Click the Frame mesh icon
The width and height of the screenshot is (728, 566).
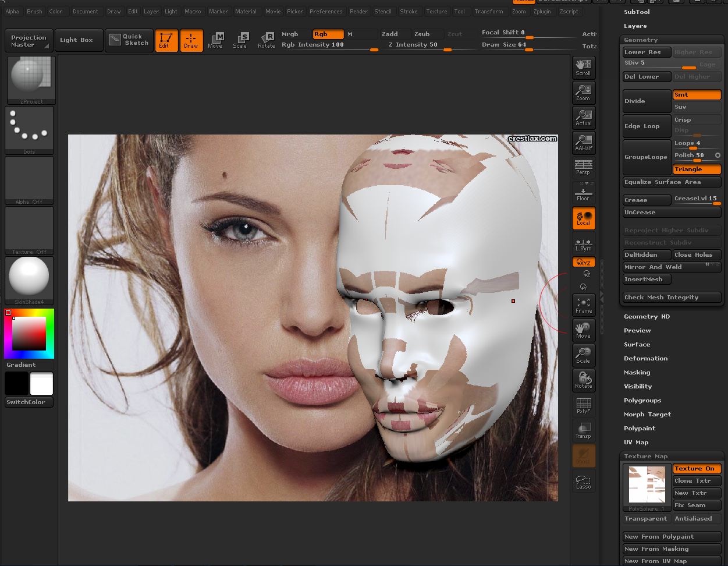pos(584,305)
